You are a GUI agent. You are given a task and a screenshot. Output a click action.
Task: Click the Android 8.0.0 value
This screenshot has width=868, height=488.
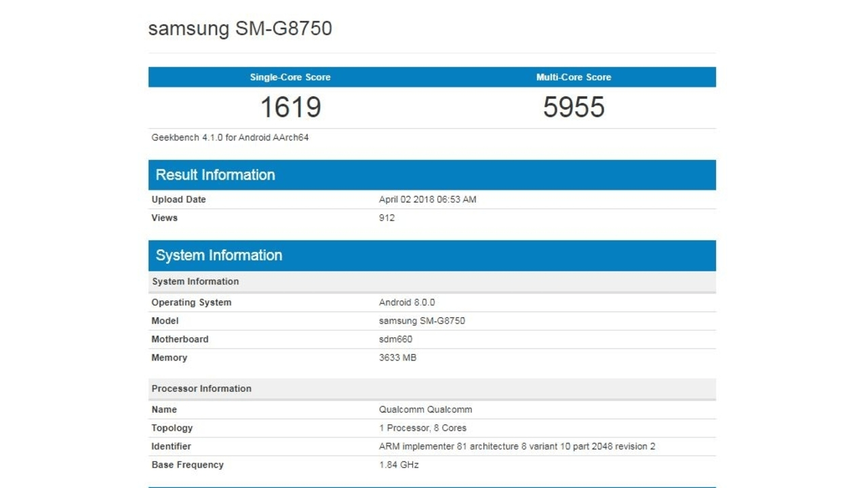click(407, 302)
